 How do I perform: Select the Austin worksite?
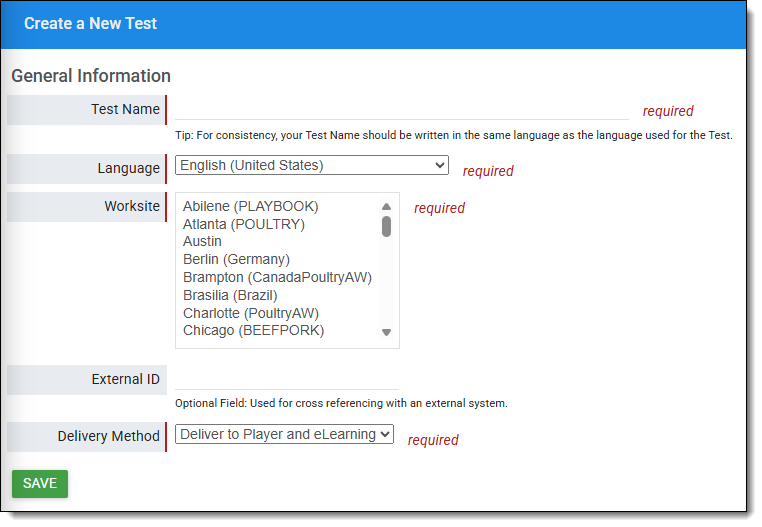[x=202, y=242]
